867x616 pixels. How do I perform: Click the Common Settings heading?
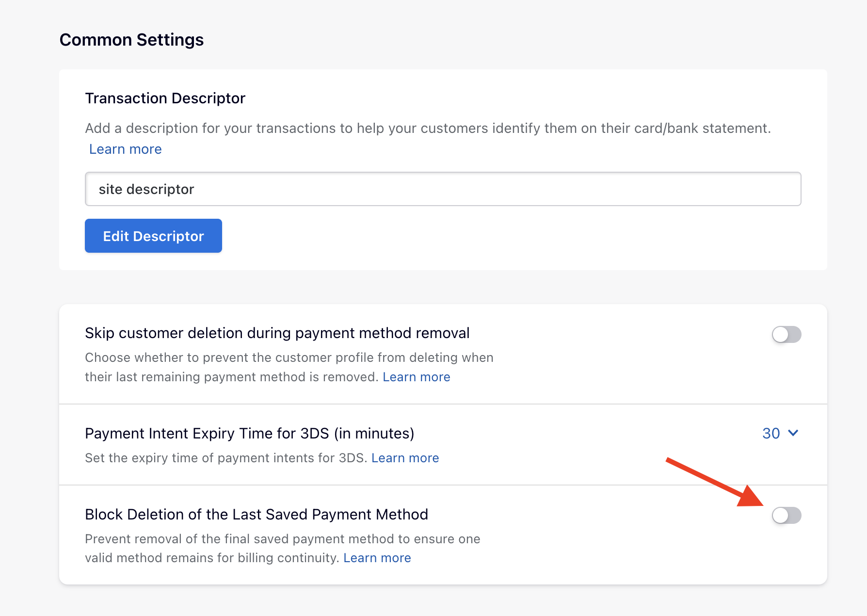point(131,40)
